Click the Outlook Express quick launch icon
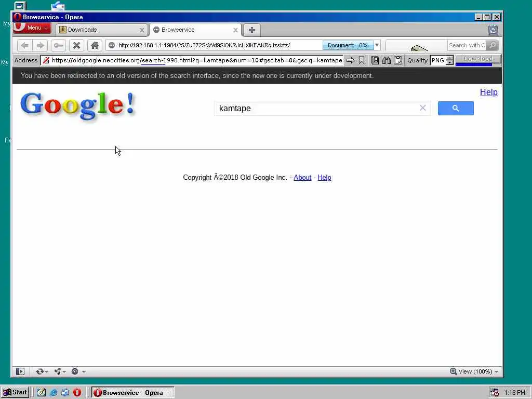Image resolution: width=532 pixels, height=399 pixels. pos(65,393)
